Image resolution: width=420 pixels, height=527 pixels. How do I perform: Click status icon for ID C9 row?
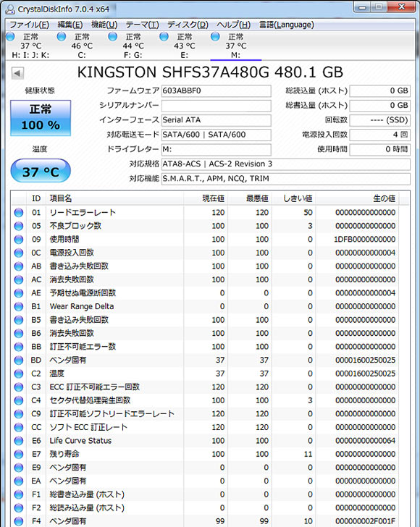click(19, 414)
